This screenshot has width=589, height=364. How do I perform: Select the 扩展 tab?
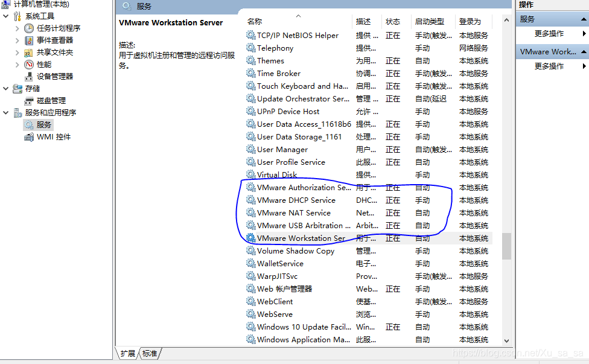coord(128,354)
